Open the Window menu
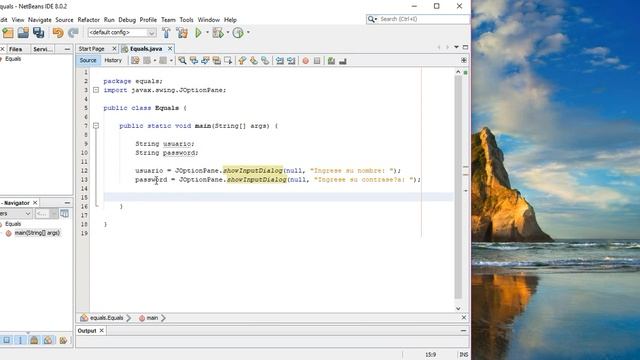This screenshot has height=360, width=640. [x=209, y=20]
